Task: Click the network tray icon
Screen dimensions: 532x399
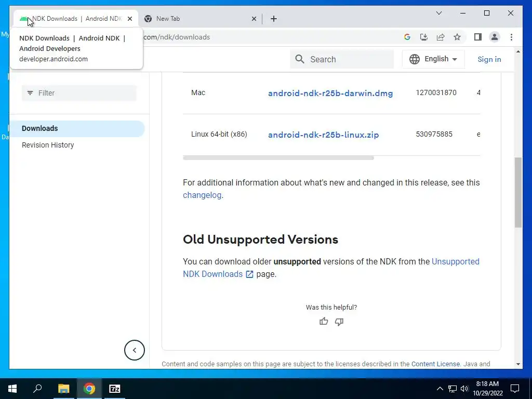Action: [453, 389]
